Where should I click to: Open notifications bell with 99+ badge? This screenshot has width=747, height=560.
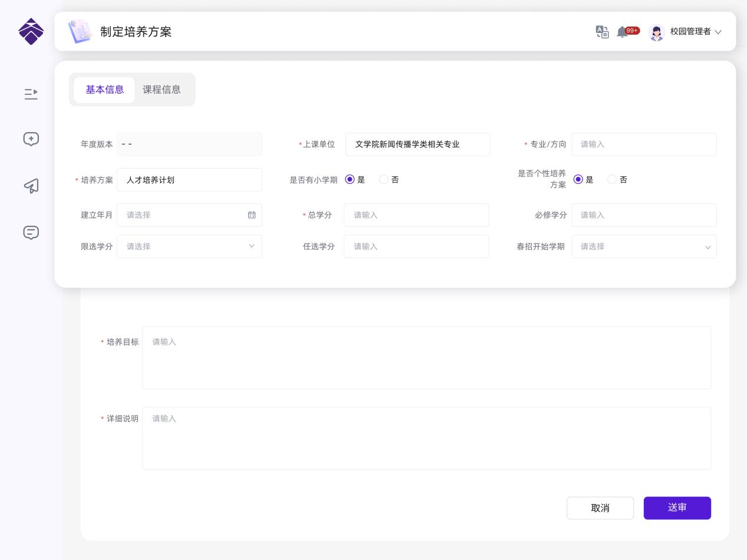[x=623, y=32]
